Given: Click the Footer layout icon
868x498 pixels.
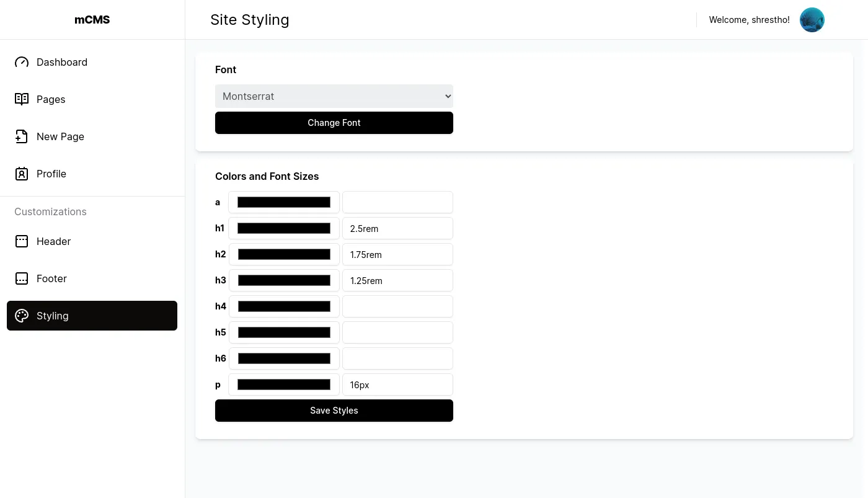Looking at the screenshot, I should click(22, 278).
